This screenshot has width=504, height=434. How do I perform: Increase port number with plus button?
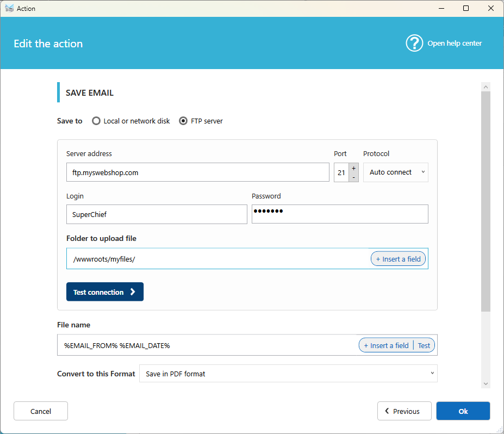point(353,168)
